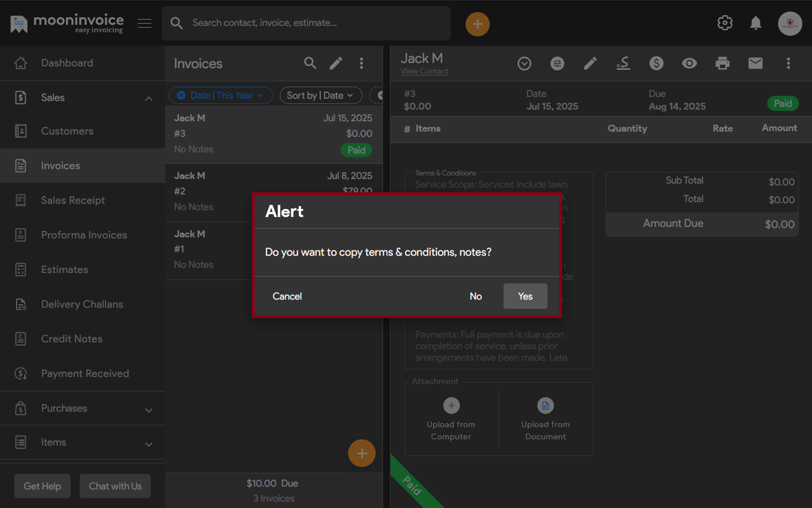Select the Jack M invoice #1 row
812x508 pixels.
tap(273, 250)
